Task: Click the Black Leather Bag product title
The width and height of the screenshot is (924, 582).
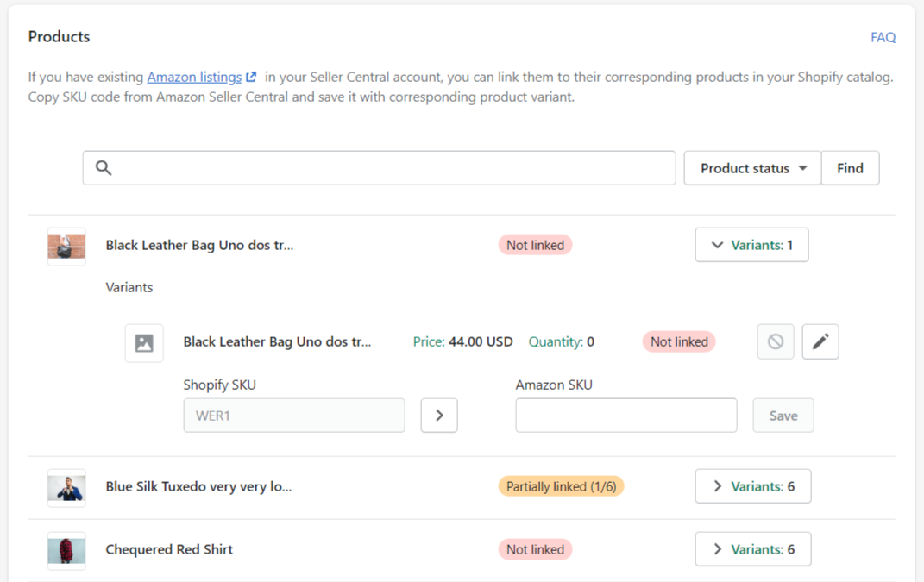Action: point(199,245)
